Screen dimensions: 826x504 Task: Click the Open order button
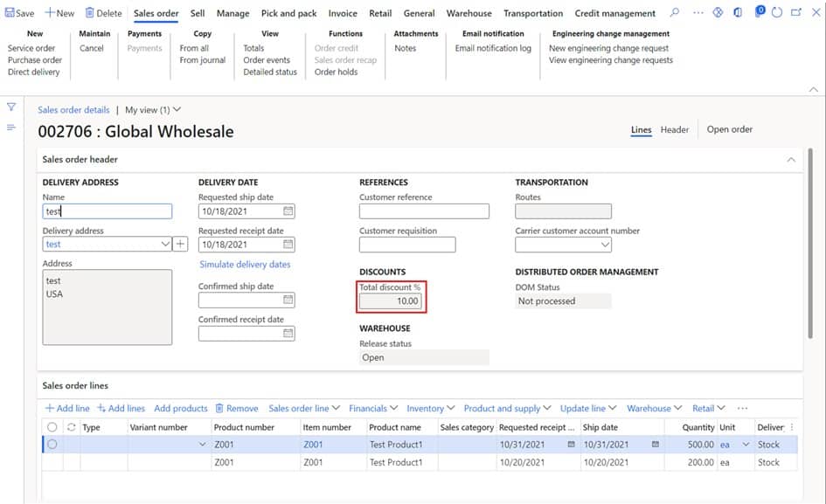tap(729, 129)
